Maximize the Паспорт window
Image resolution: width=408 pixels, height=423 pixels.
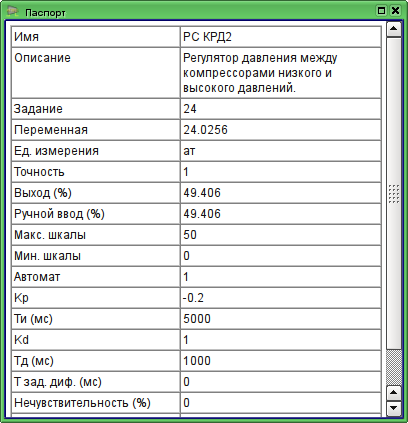pos(381,11)
